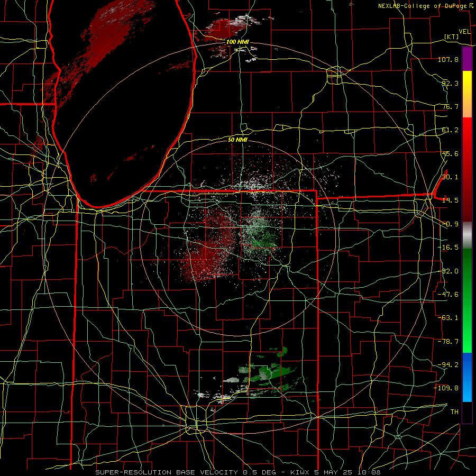Select the 92.3 velocity scale value

[x=450, y=83]
